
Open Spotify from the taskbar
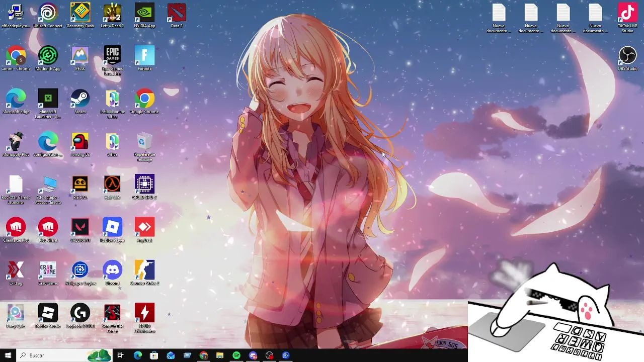tap(236, 355)
